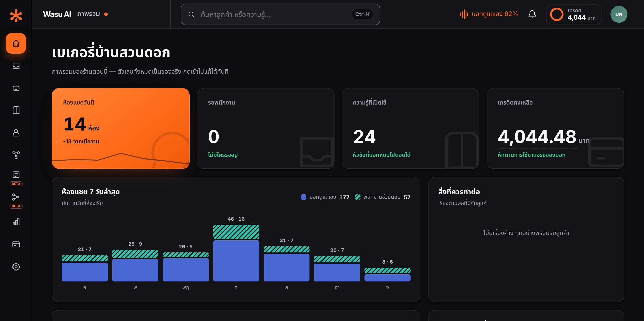Toggle the blue บอทดูแลเอง legend swatch
644x321 pixels.
tap(303, 197)
